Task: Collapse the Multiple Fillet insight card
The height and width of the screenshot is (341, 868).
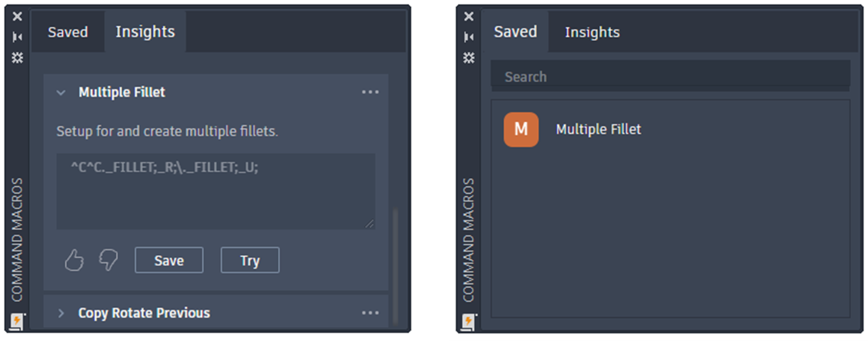Action: 61,93
